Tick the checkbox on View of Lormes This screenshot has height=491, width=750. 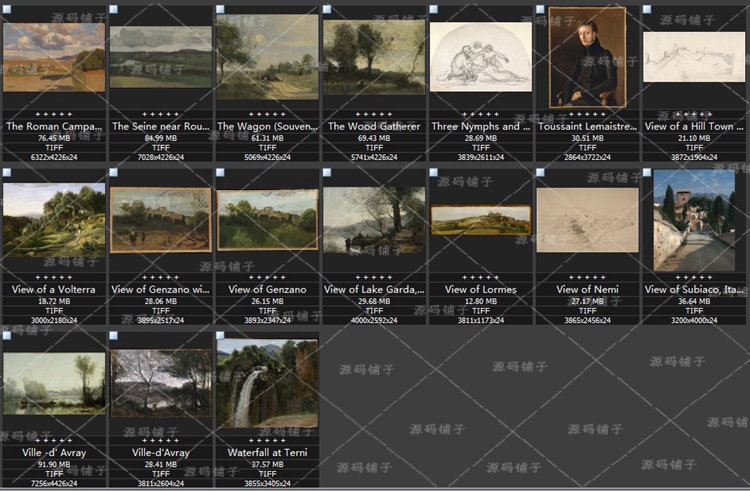(x=433, y=172)
